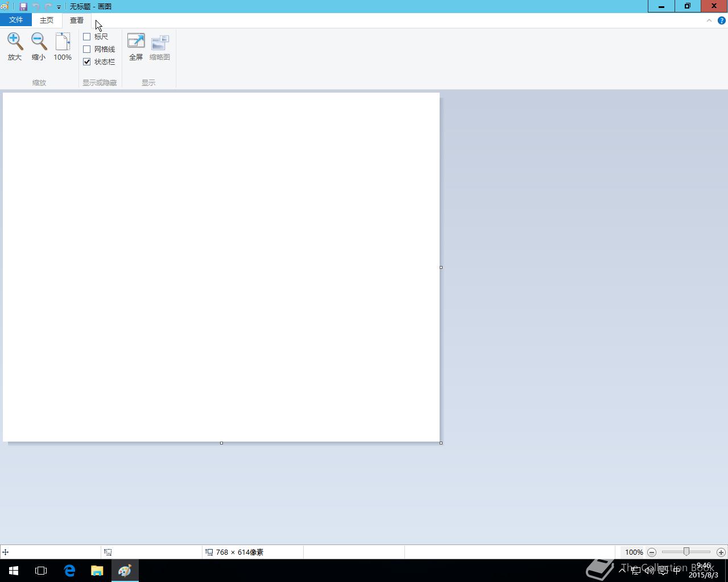Launch Microsoft Edge from the taskbar
The width and height of the screenshot is (728, 582).
69,571
